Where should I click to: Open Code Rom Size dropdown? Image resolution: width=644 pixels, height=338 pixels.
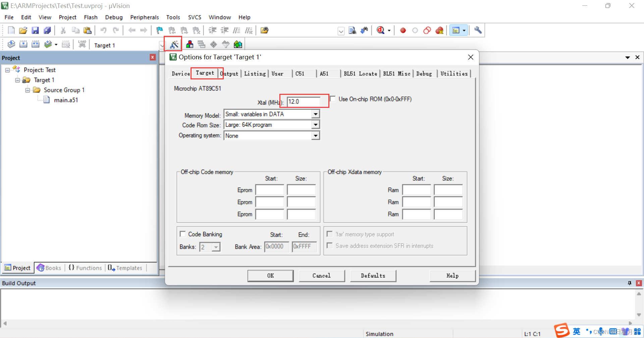[x=315, y=125]
